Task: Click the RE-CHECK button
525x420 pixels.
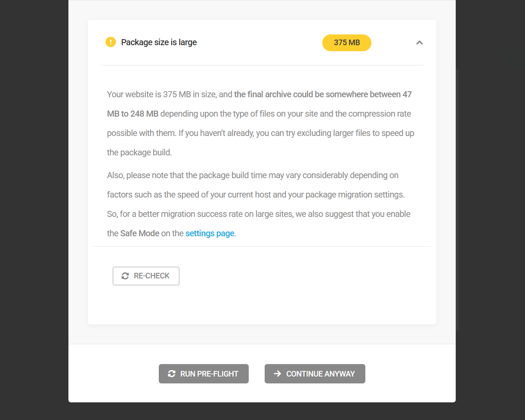Action: click(x=146, y=276)
